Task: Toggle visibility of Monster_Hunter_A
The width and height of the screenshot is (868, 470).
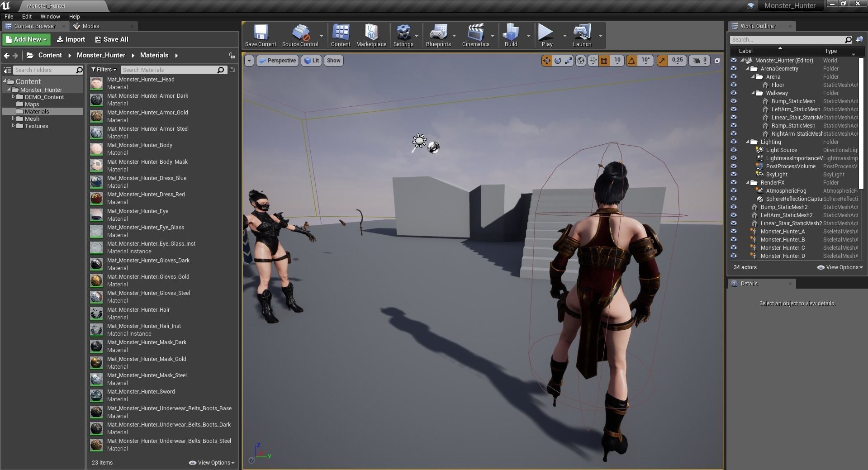Action: click(734, 232)
